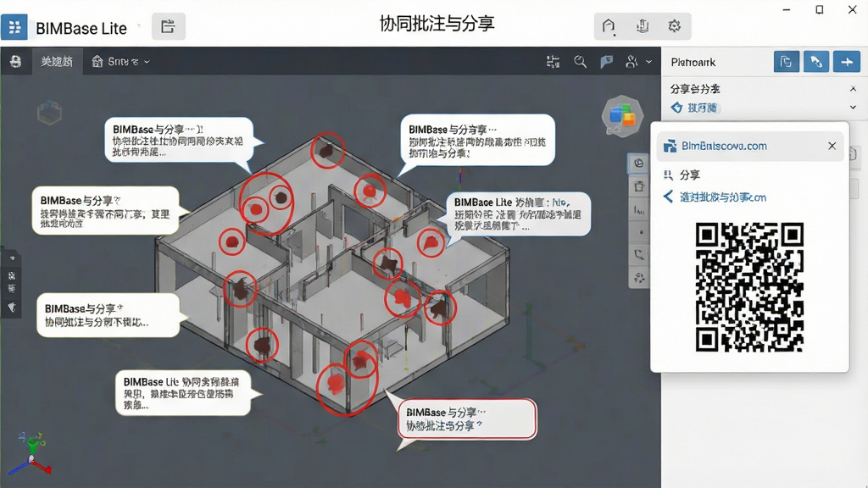Open the Snte dropdown in the toolbar
The image size is (868, 488).
click(120, 62)
